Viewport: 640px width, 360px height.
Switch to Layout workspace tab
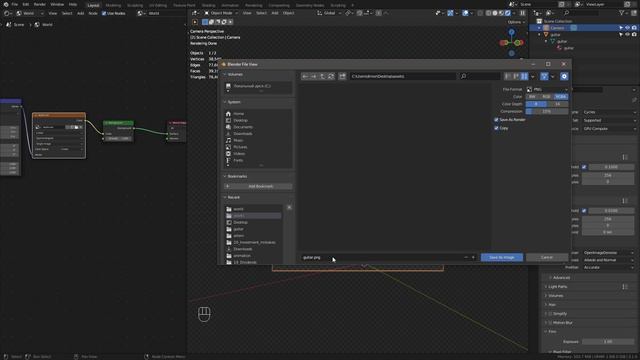(93, 5)
